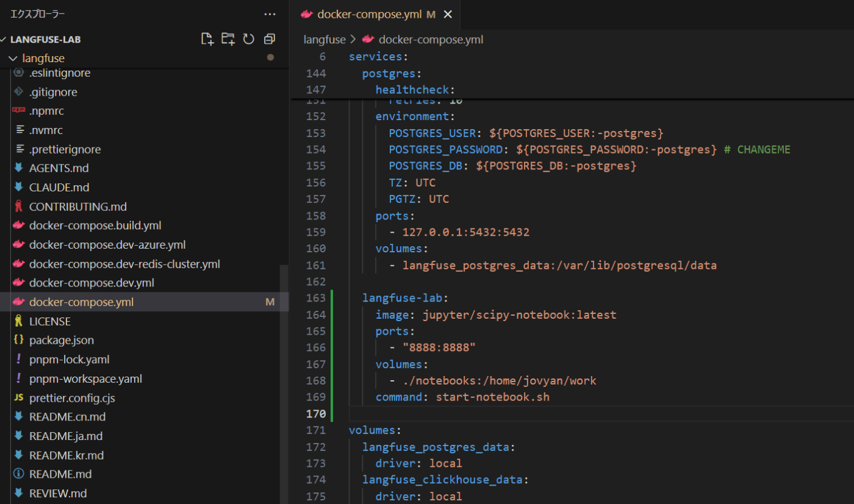
Task: Click docker-compose.yml in the breadcrumb
Action: point(431,40)
